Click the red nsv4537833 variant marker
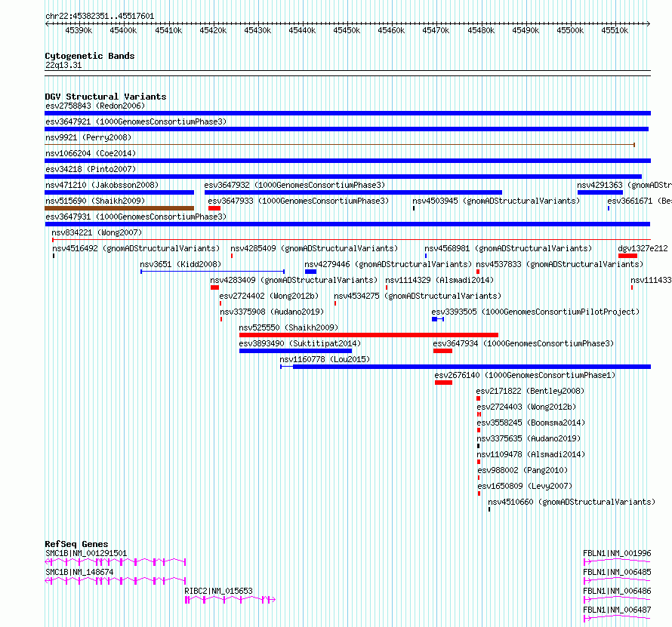This screenshot has height=627, width=672. [478, 272]
